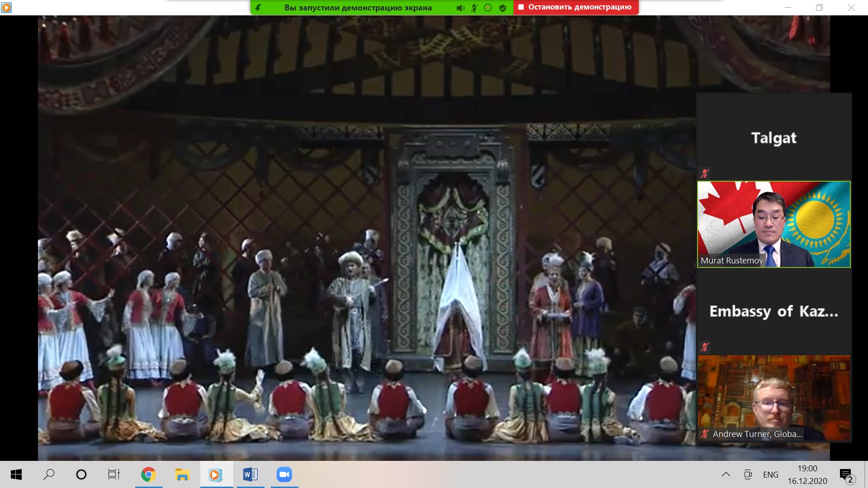Select Andrew Turner video tile
This screenshot has width=868, height=488.
pyautogui.click(x=774, y=398)
